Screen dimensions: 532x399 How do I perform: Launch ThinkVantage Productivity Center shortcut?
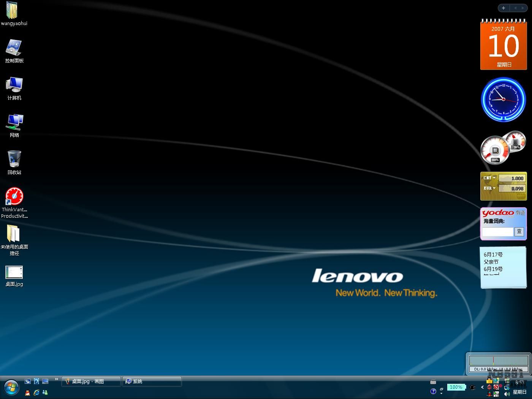click(14, 197)
